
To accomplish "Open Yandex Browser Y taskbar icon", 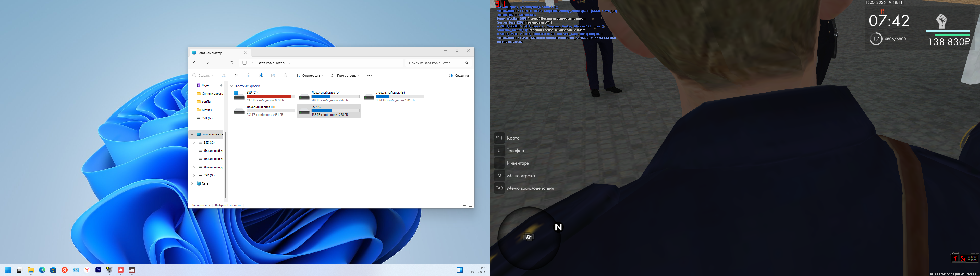I will pos(87,270).
